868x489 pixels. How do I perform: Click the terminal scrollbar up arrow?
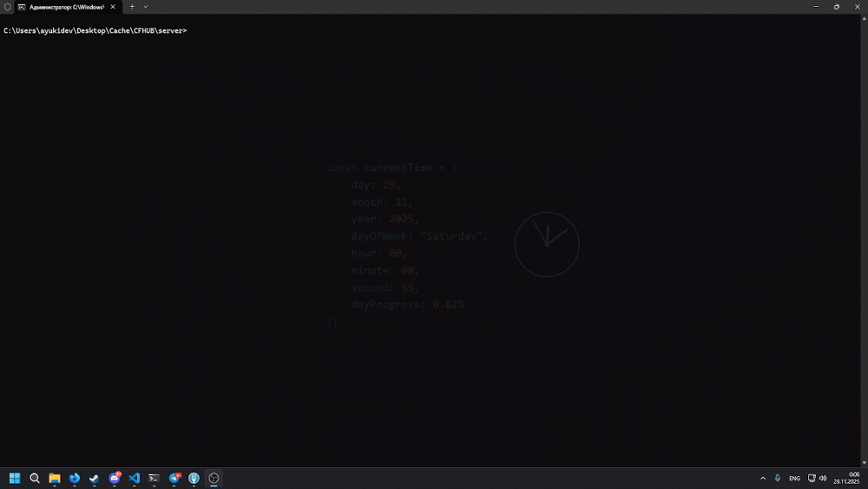pos(865,19)
